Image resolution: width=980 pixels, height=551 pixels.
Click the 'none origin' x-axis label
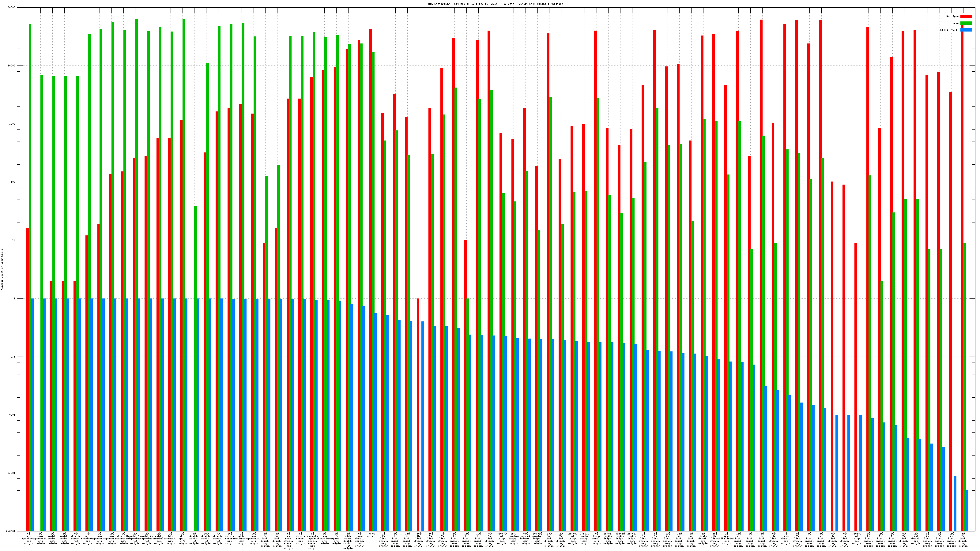[372, 535]
